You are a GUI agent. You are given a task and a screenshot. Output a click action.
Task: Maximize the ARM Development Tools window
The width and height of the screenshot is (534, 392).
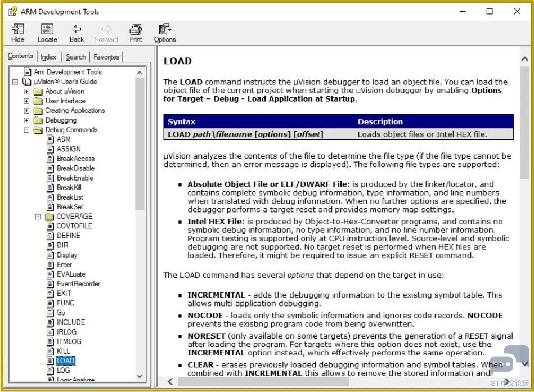point(490,12)
